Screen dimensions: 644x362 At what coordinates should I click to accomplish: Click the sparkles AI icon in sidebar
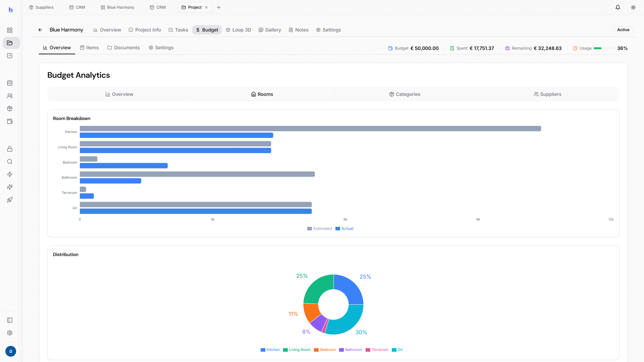pos(10,187)
